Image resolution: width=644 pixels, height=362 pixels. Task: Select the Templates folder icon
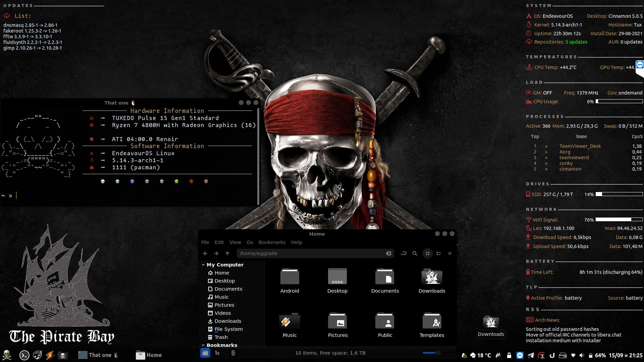tap(432, 321)
